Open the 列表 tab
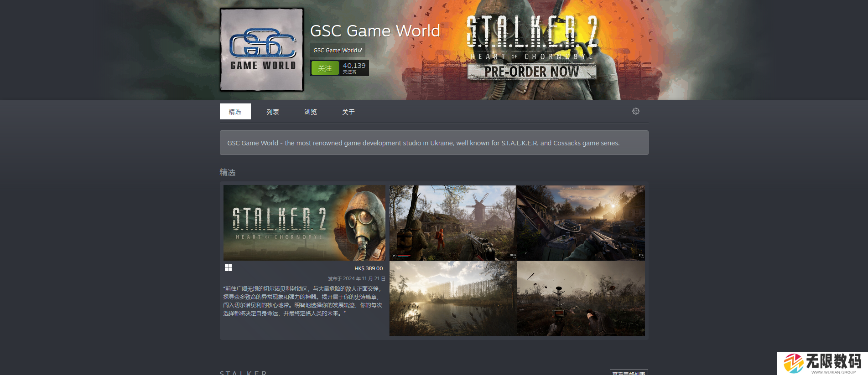This screenshot has width=868, height=375. (x=273, y=112)
